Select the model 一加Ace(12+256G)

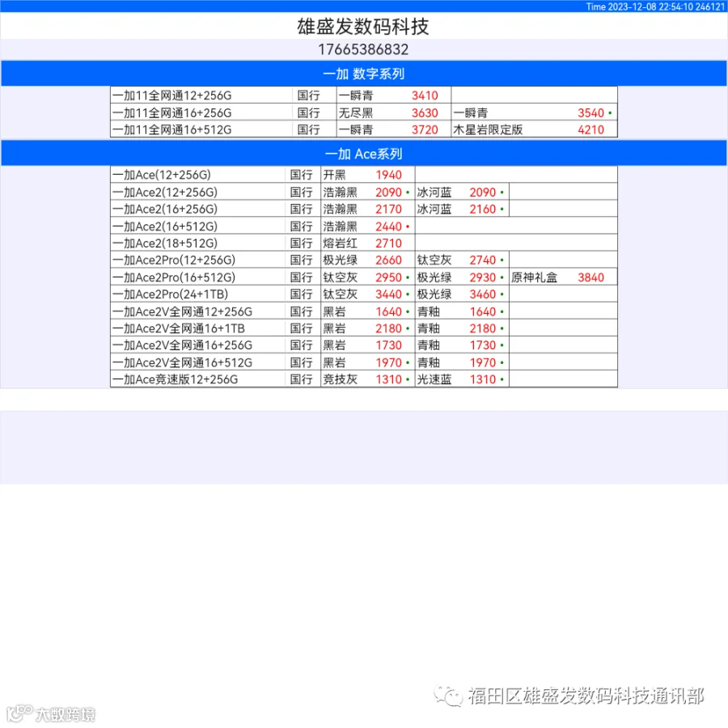pyautogui.click(x=162, y=175)
